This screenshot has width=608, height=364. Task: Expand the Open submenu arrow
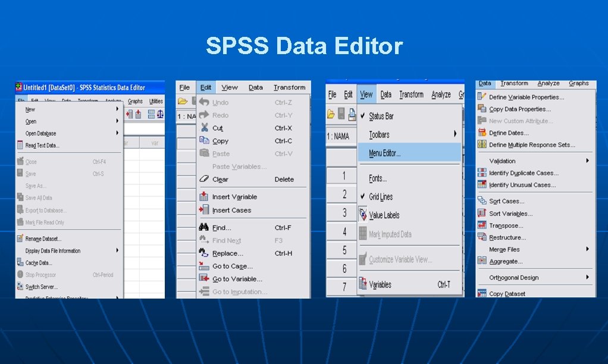(x=117, y=121)
